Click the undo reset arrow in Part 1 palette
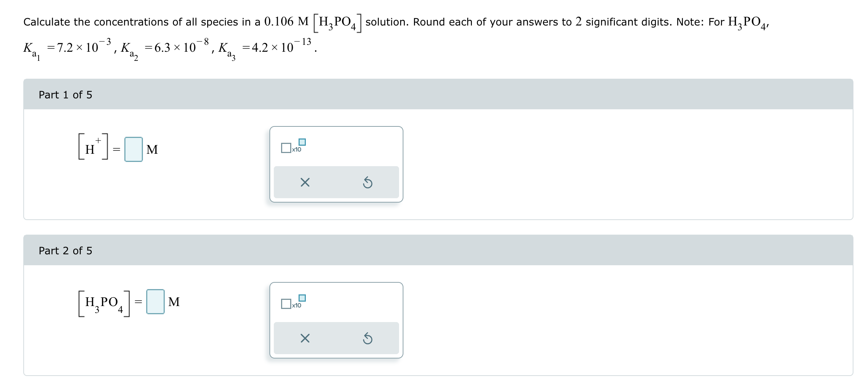868x384 pixels. 367,182
